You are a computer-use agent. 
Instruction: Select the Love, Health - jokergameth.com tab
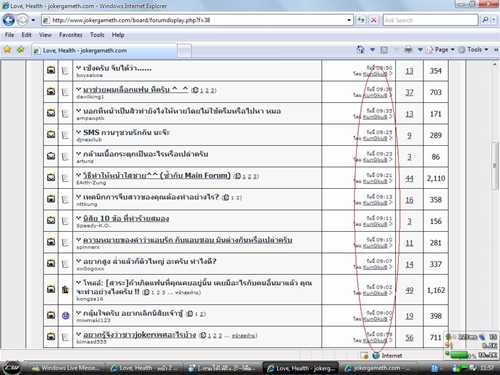point(104,50)
